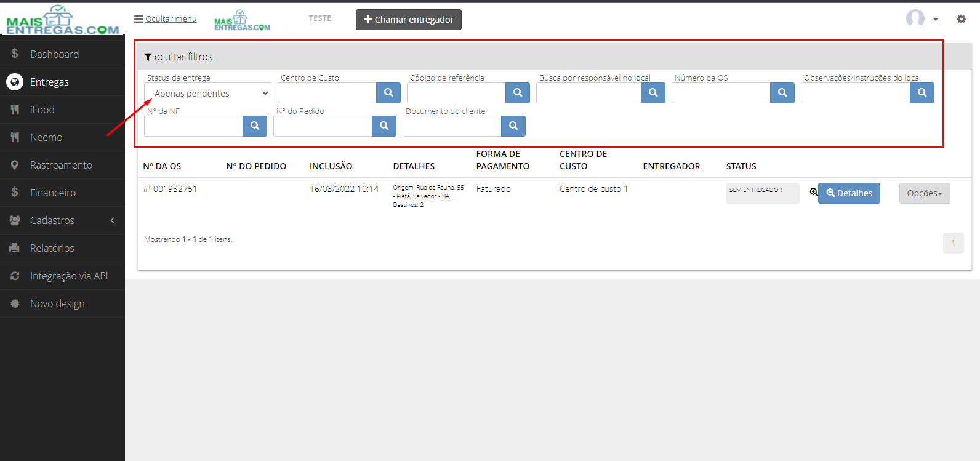The height and width of the screenshot is (461, 980).
Task: Click the Mais Entregas logo in header
Action: [242, 20]
